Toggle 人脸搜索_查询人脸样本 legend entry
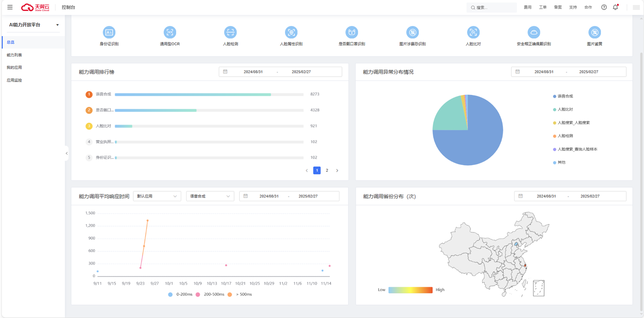Screen dimensions: 644x318 tap(575, 149)
